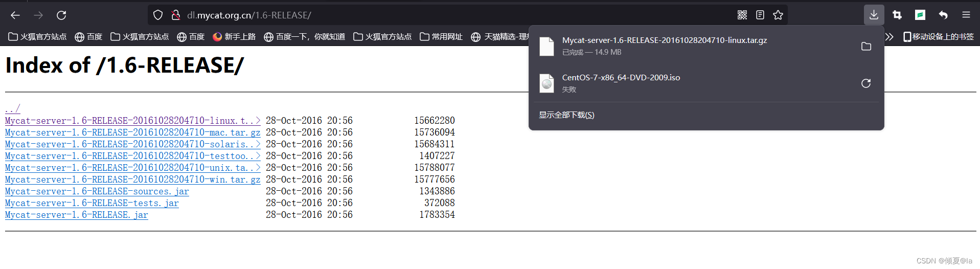Expand the bookmarks overflow chevron
980x269 pixels.
pyautogui.click(x=890, y=37)
